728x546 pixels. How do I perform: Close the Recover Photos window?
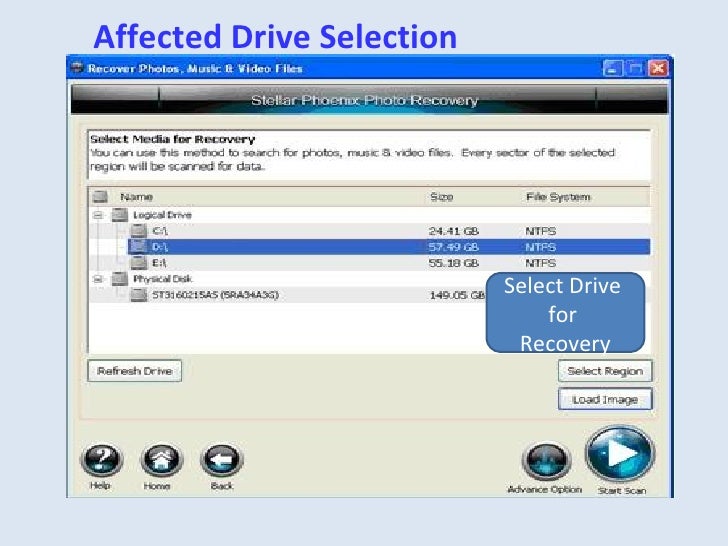point(658,69)
